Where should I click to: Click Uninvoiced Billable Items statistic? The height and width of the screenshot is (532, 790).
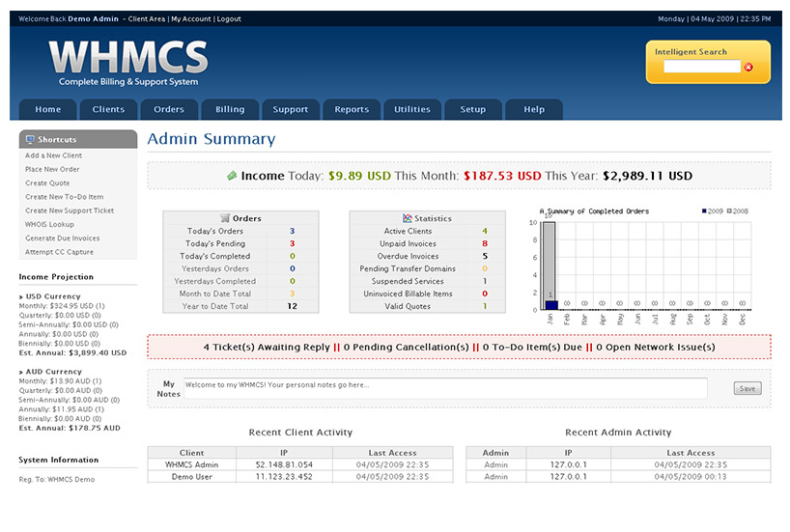tap(428, 294)
